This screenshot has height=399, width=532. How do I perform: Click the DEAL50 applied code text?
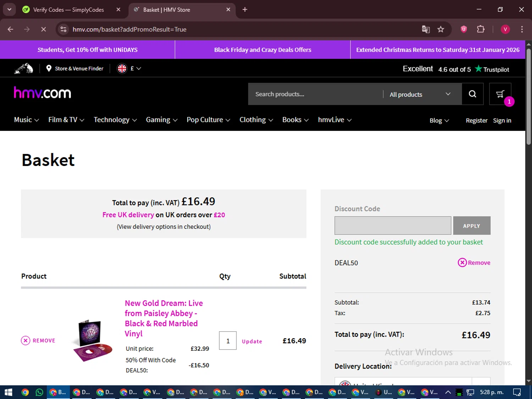click(346, 263)
